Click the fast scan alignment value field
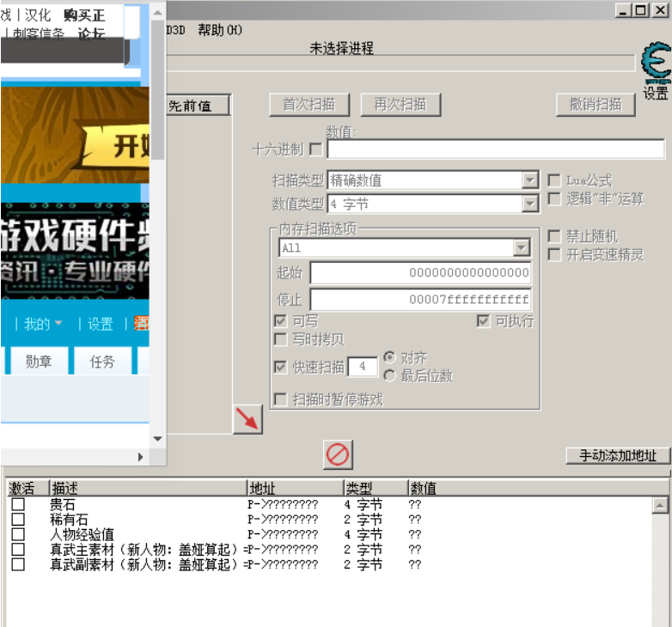The width and height of the screenshot is (672, 627). pyautogui.click(x=363, y=367)
